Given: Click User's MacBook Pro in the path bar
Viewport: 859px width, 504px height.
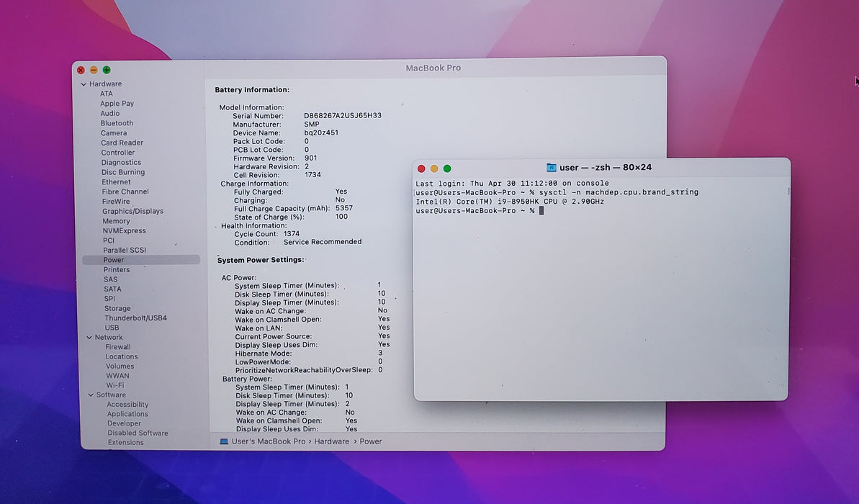Looking at the screenshot, I should pos(269,441).
